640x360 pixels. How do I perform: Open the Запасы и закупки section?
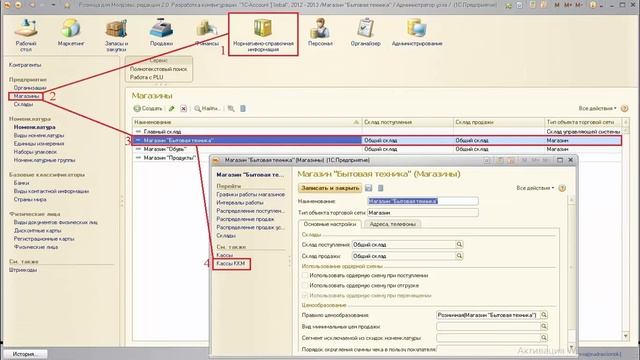tap(116, 35)
